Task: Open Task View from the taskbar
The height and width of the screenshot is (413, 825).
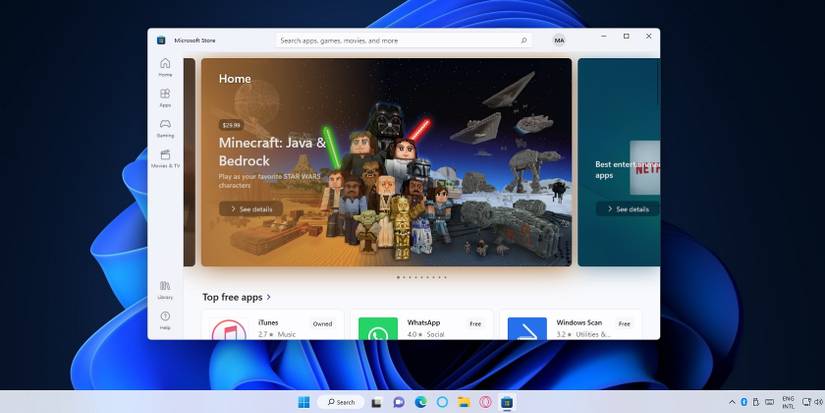Action: tap(376, 402)
